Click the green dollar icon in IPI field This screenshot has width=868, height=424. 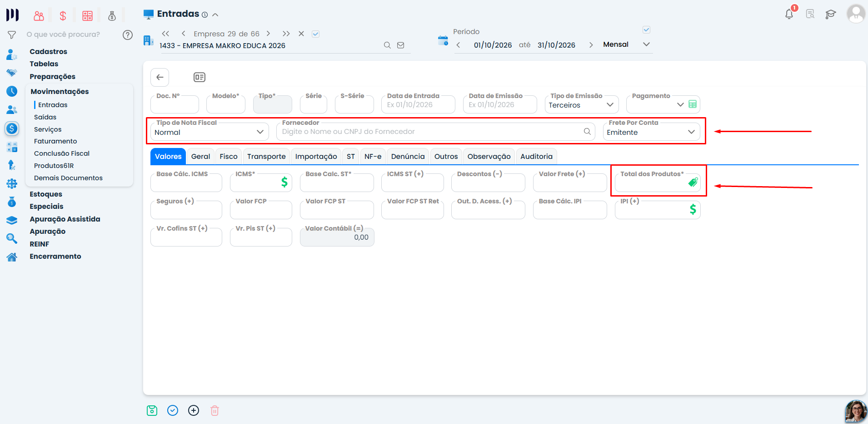coord(693,209)
